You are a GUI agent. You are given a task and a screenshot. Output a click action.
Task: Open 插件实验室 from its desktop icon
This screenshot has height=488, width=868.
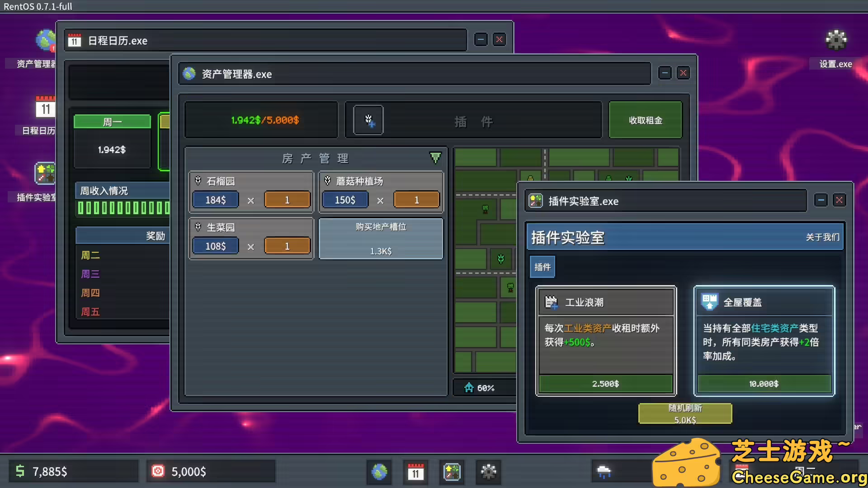[x=45, y=174]
